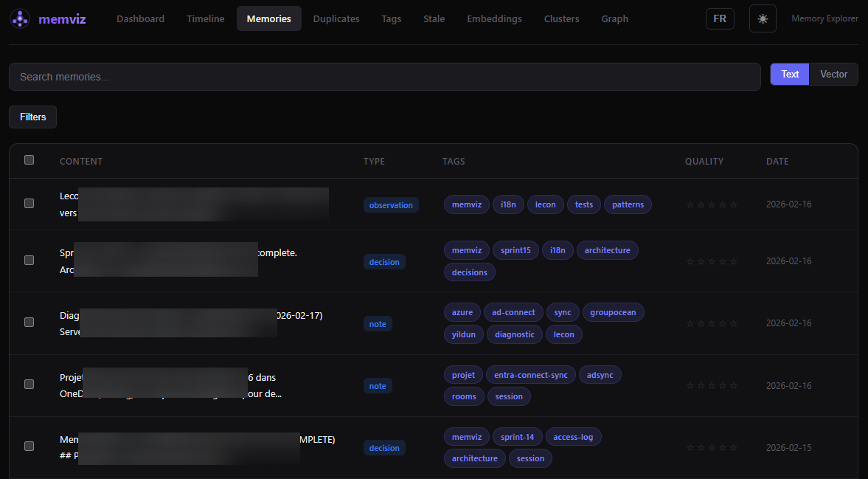Click the 'ad-connect' tag
This screenshot has height=479, width=868.
(514, 312)
